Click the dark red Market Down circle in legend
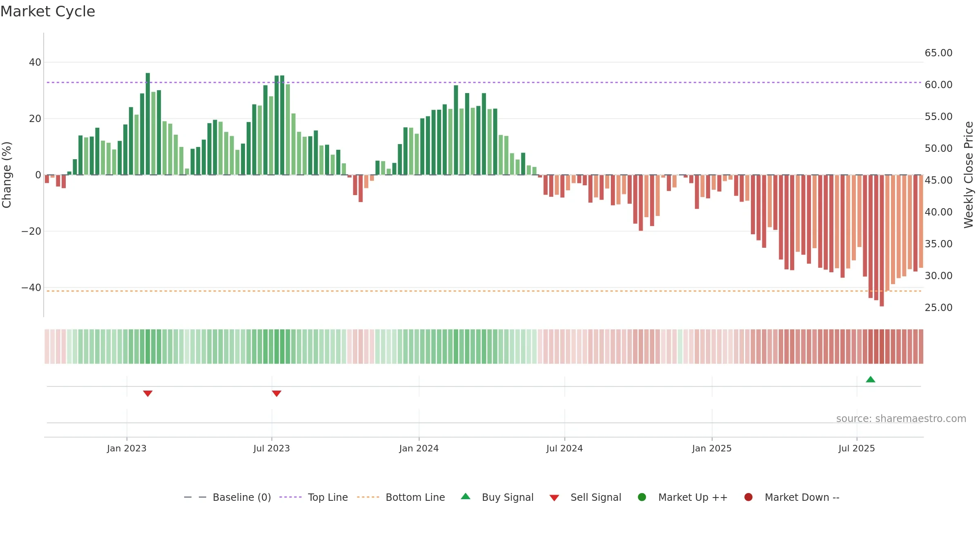Screen dimensions: 980x551 click(748, 497)
